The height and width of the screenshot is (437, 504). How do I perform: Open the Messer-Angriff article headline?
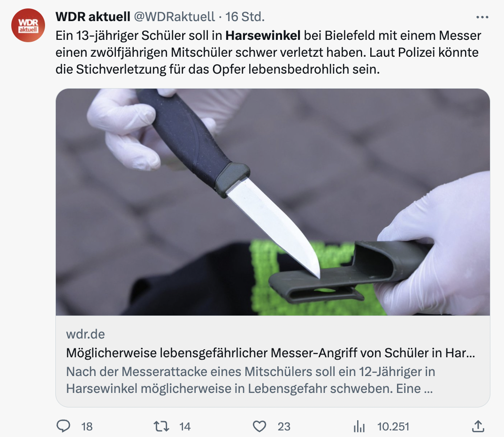click(x=270, y=353)
